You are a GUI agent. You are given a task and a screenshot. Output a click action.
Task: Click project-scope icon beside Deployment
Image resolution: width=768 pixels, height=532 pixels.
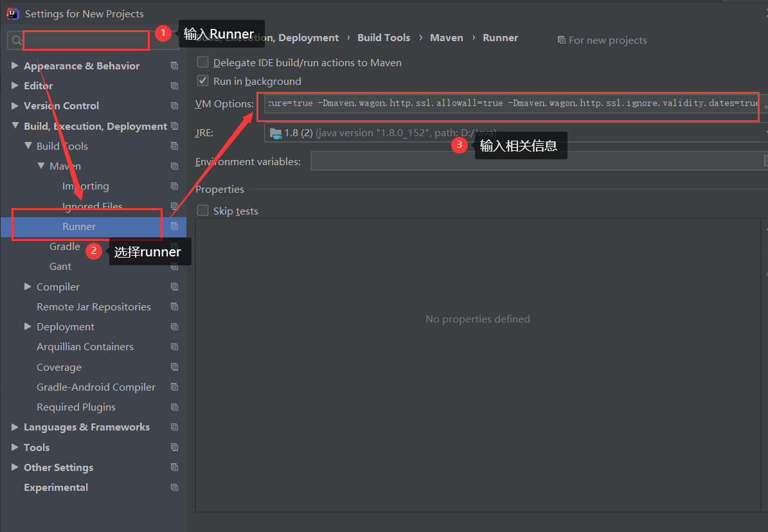pos(174,327)
